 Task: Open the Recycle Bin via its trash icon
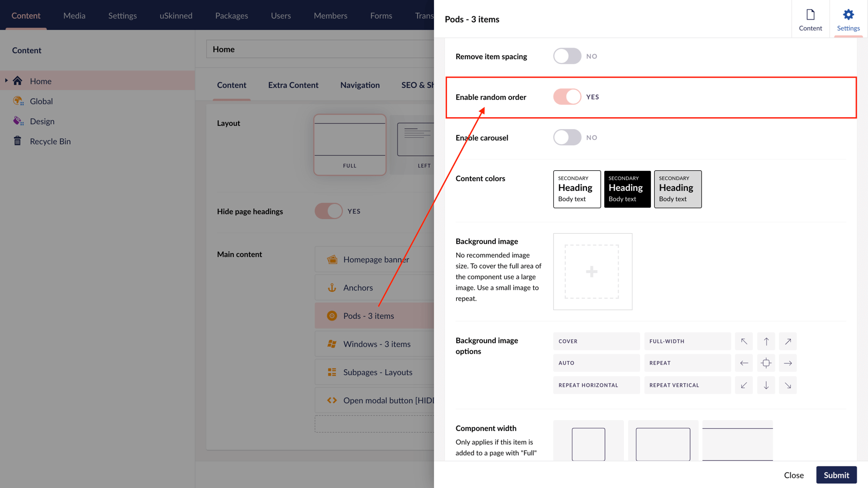(17, 141)
